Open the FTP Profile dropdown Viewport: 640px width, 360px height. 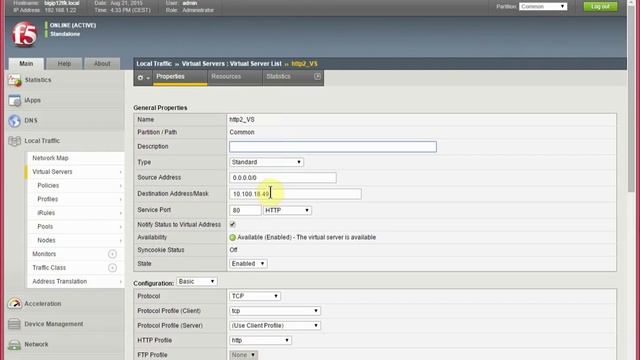click(x=243, y=355)
